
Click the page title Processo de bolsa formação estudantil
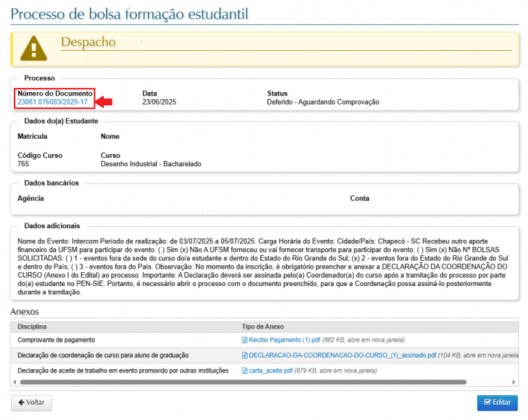pyautogui.click(x=130, y=14)
